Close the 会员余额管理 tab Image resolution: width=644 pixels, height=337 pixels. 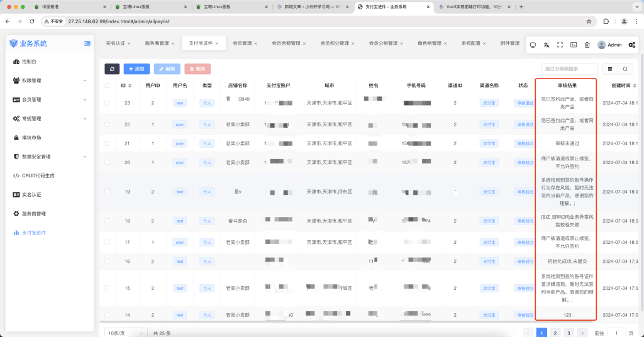click(304, 43)
